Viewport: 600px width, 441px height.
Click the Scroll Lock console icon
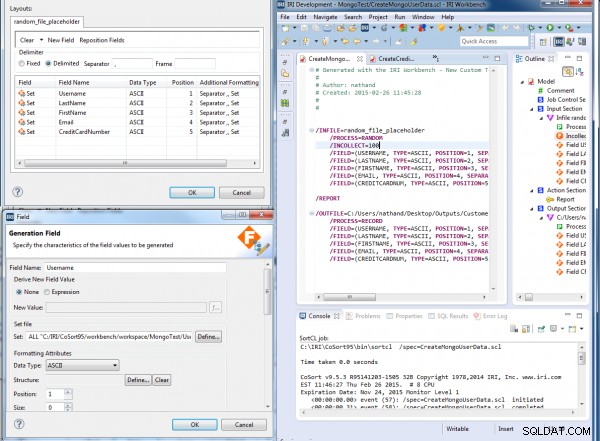526,328
